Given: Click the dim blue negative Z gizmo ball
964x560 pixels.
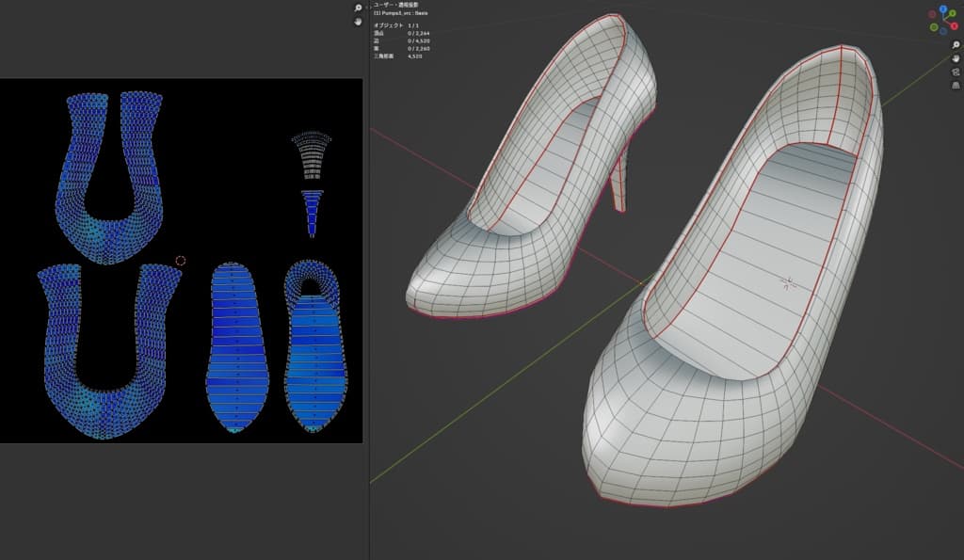Looking at the screenshot, I should pos(944,31).
